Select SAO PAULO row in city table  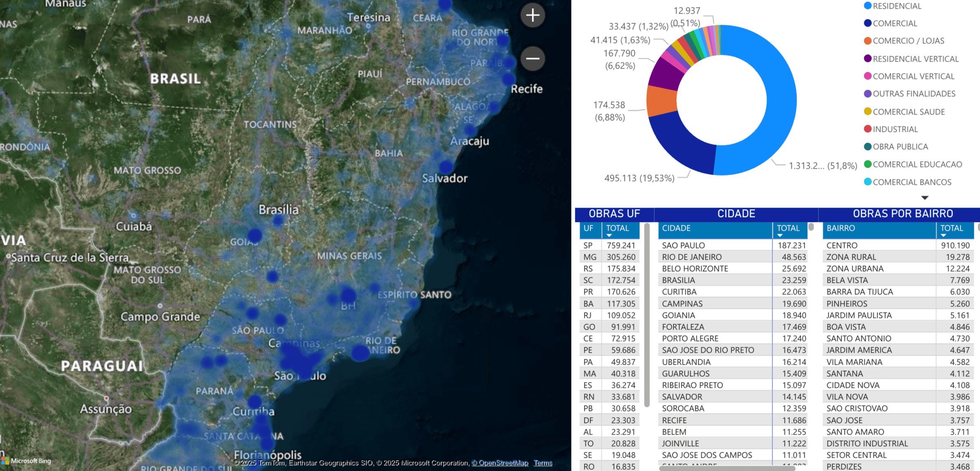click(733, 245)
